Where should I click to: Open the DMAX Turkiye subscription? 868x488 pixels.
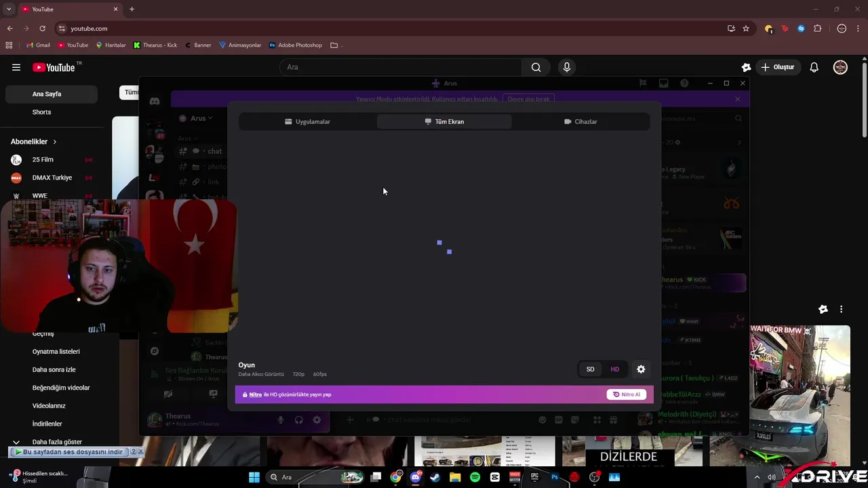[x=52, y=178]
